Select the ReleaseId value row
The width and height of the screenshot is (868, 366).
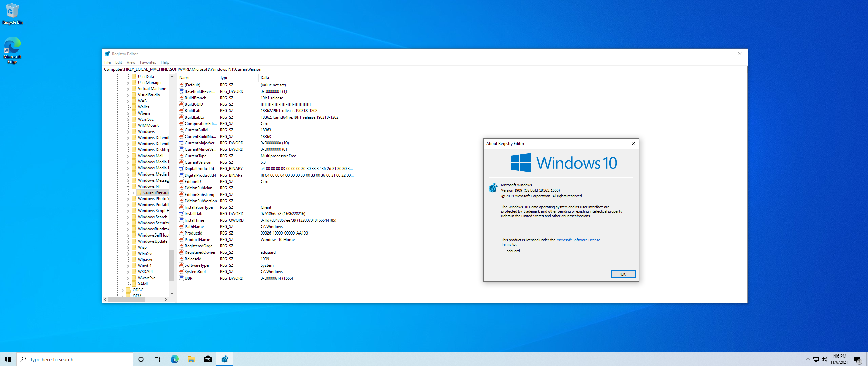pyautogui.click(x=266, y=259)
